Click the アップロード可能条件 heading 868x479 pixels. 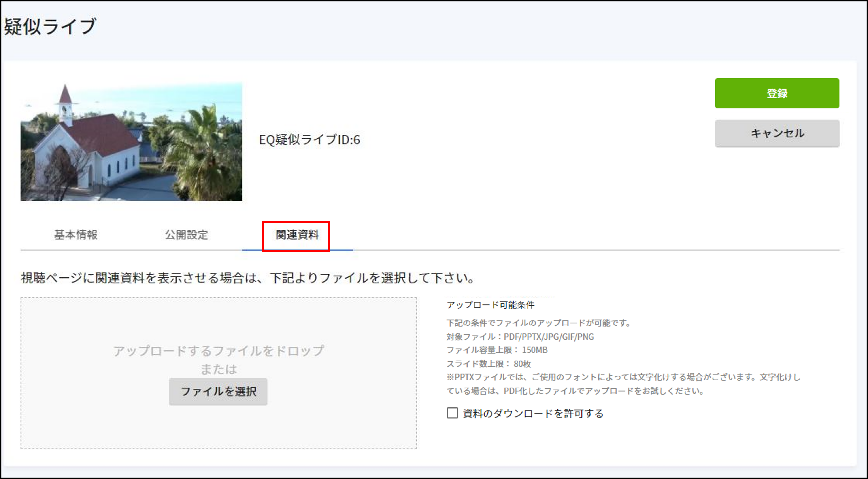[x=490, y=305]
